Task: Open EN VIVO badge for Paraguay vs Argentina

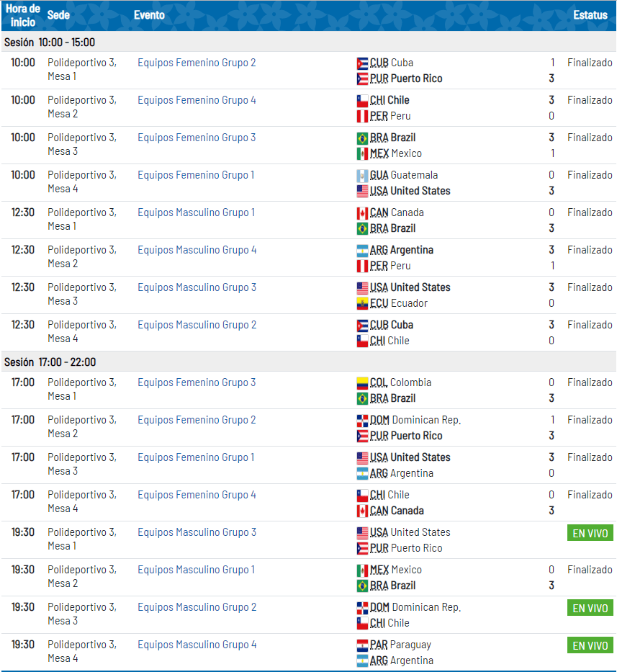Action: (590, 646)
